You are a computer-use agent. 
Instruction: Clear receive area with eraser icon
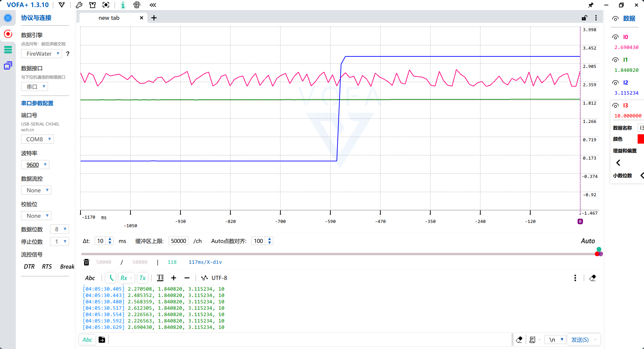pos(593,278)
